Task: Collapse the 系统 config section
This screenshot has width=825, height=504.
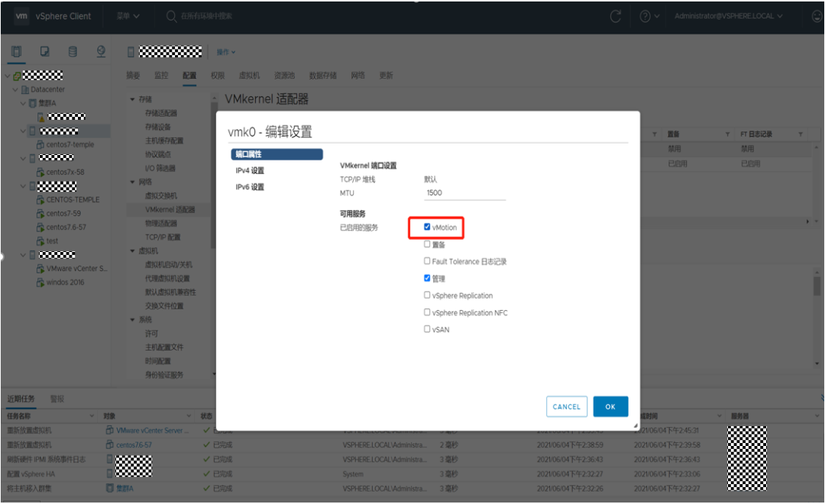Action: click(133, 320)
